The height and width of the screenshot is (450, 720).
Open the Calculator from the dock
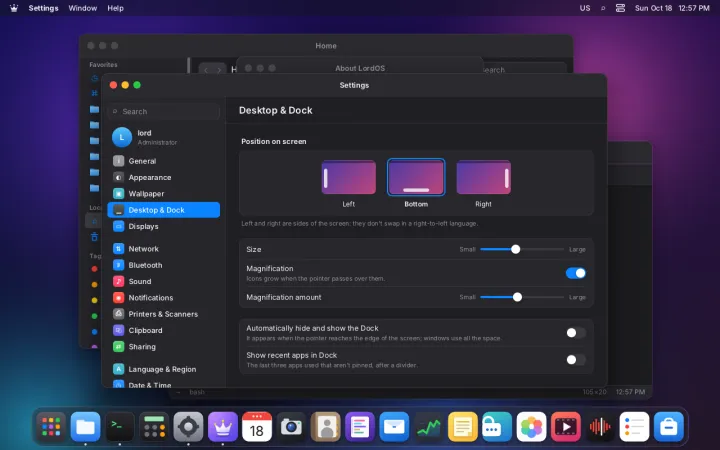(x=154, y=427)
